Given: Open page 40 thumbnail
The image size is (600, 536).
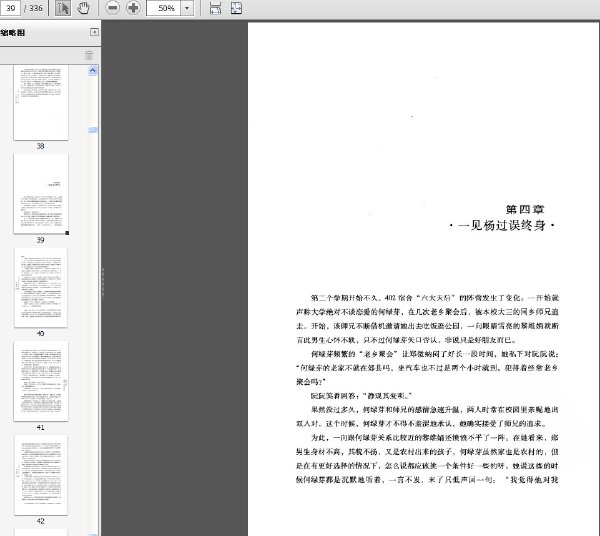Looking at the screenshot, I should click(x=41, y=287).
